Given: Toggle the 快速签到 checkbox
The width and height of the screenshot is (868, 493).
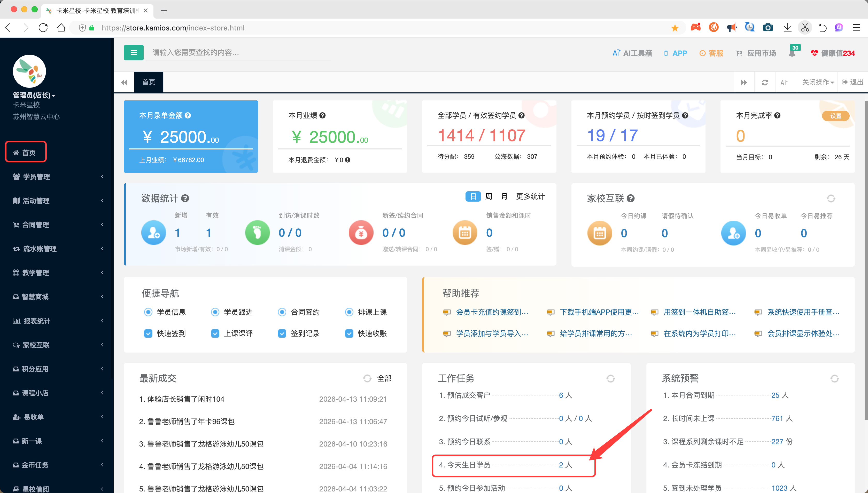Looking at the screenshot, I should [x=148, y=333].
